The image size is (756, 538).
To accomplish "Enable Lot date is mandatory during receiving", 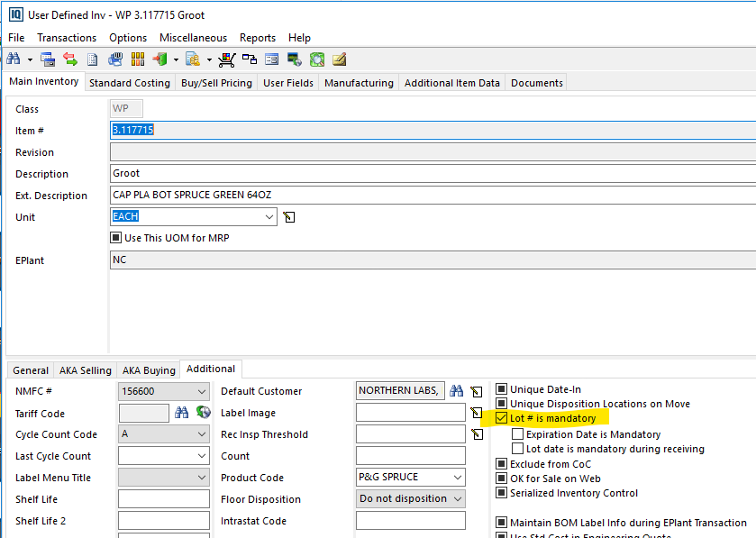I will pos(517,449).
